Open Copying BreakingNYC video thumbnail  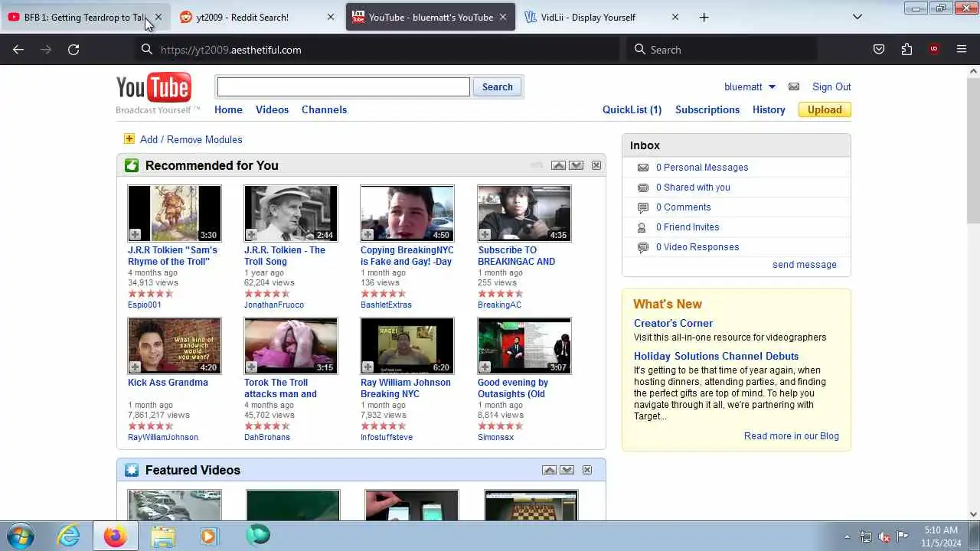tap(407, 214)
